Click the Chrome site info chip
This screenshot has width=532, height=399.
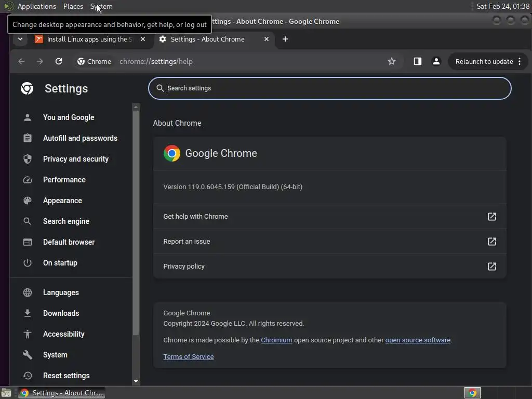95,61
